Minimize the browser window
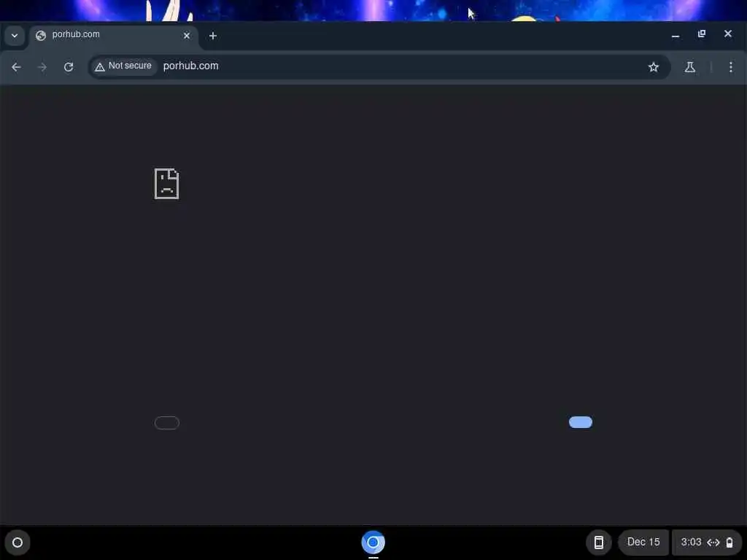Image resolution: width=747 pixels, height=560 pixels. 676,35
